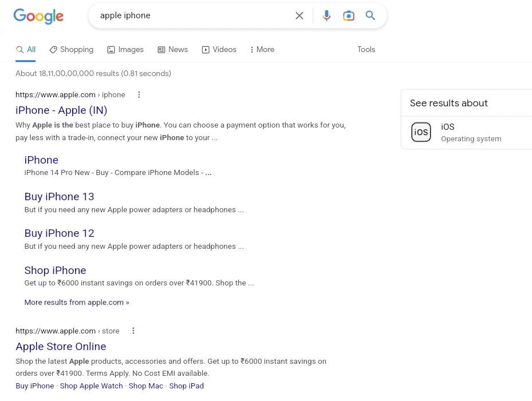
Task: Start voice search with microphone icon
Action: click(326, 15)
